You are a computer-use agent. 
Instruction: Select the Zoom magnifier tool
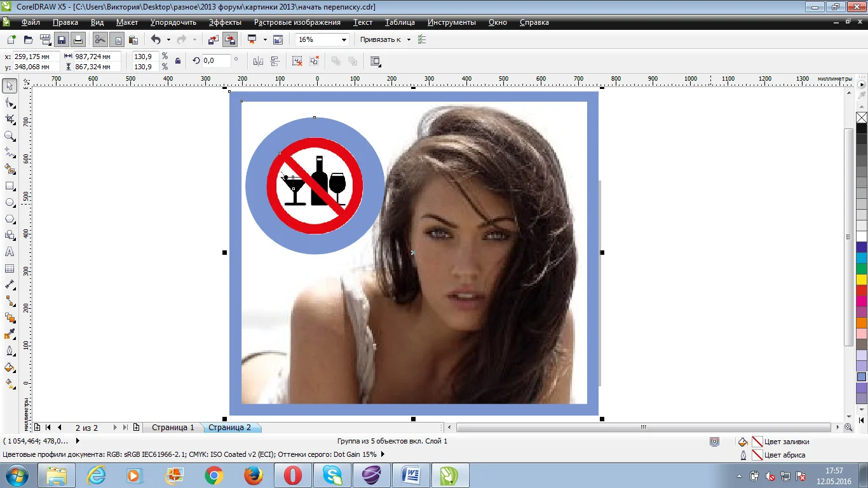tap(10, 136)
